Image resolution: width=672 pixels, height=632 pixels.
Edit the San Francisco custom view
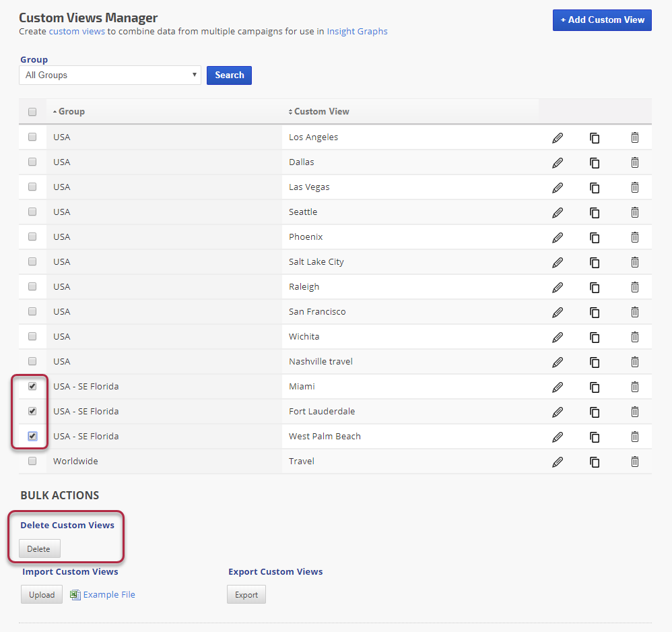tap(558, 312)
